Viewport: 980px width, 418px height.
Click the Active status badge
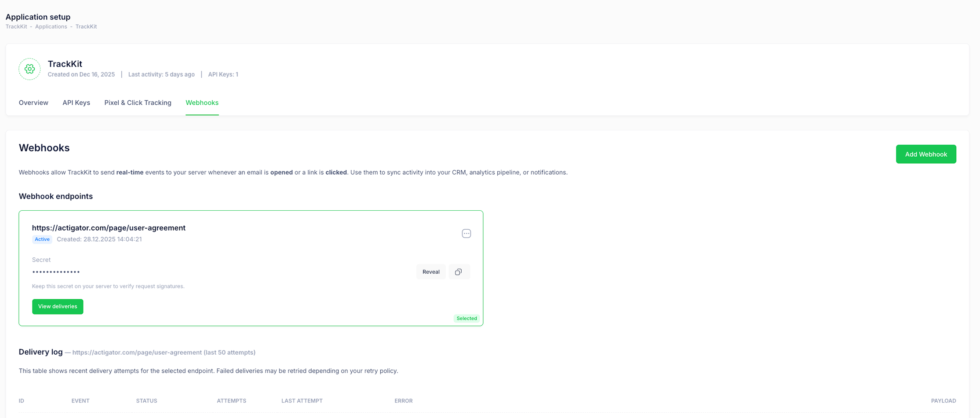42,239
